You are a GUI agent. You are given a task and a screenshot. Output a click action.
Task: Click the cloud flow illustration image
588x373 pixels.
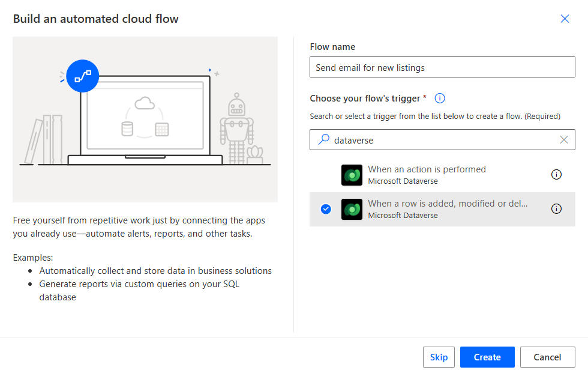[x=145, y=119]
